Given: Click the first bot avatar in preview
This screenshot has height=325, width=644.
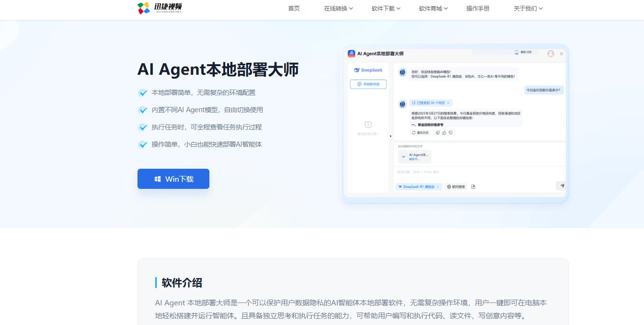Looking at the screenshot, I should point(403,72).
